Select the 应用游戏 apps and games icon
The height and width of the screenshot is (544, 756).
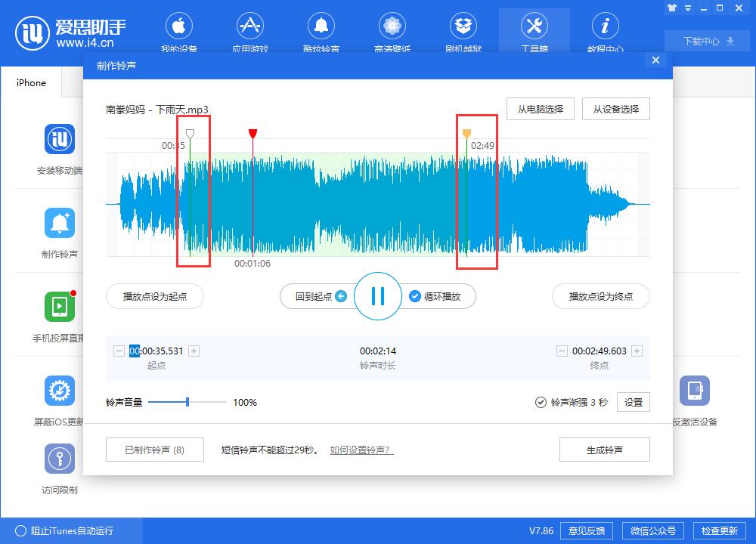(250, 30)
